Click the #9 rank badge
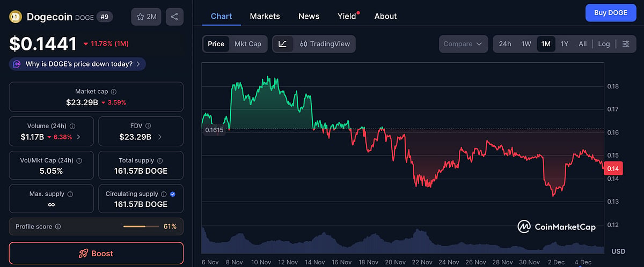The width and height of the screenshot is (644, 267). tap(104, 17)
